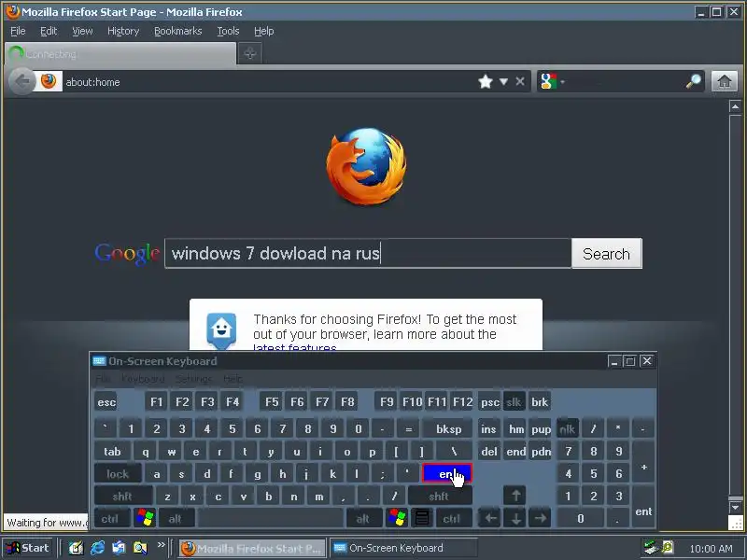Click the down arrow key
Image resolution: width=747 pixels, height=560 pixels.
point(515,518)
